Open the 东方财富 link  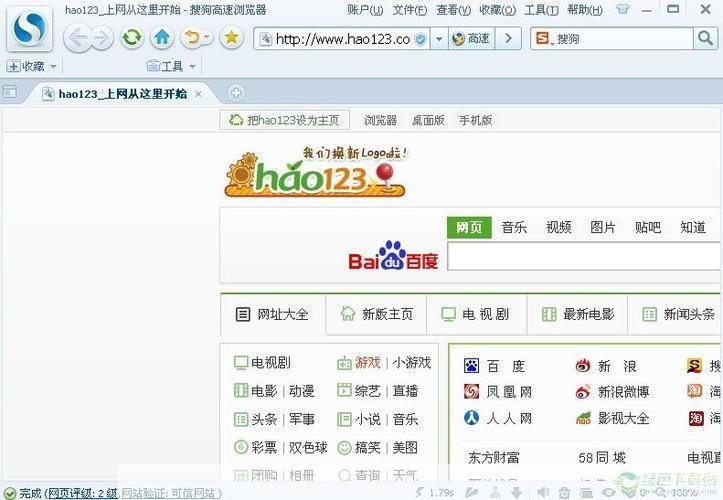click(x=493, y=458)
